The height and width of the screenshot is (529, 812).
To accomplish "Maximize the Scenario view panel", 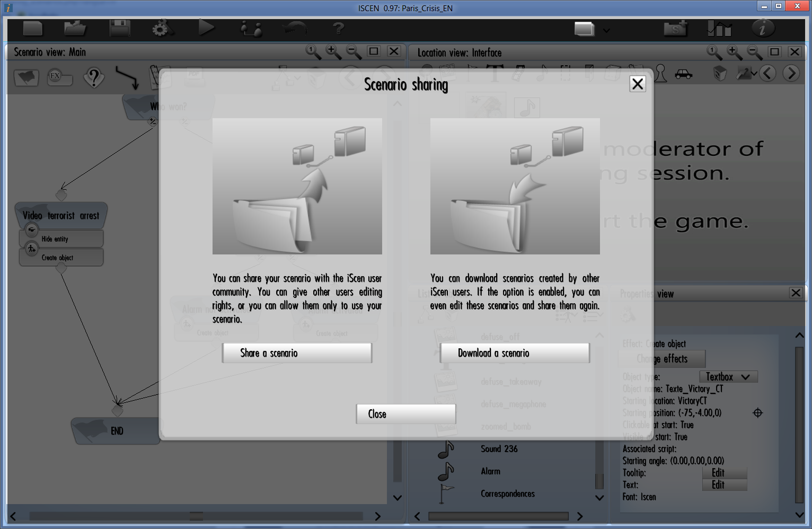I will tap(374, 51).
